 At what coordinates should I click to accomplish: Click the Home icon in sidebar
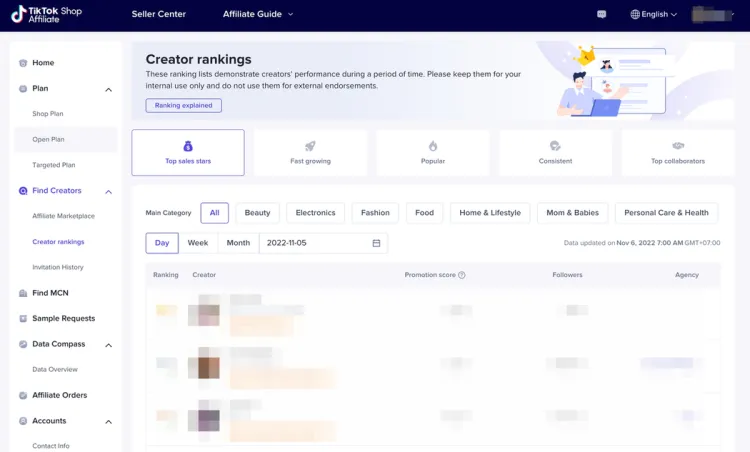[22, 63]
